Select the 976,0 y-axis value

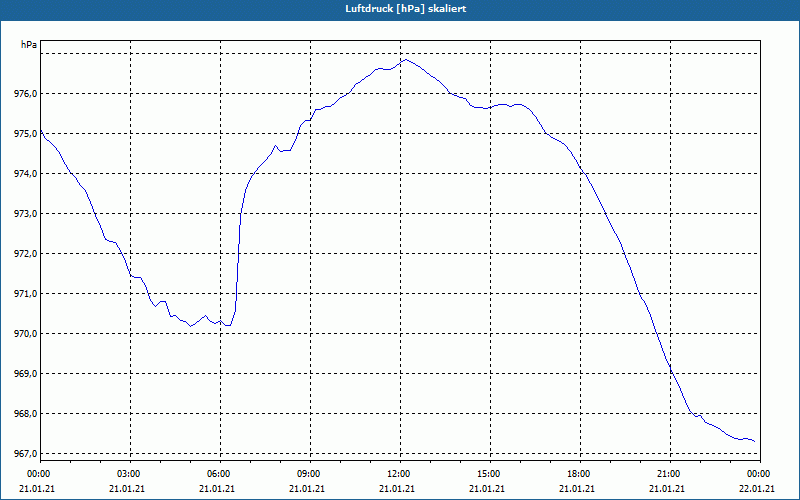[x=27, y=94]
